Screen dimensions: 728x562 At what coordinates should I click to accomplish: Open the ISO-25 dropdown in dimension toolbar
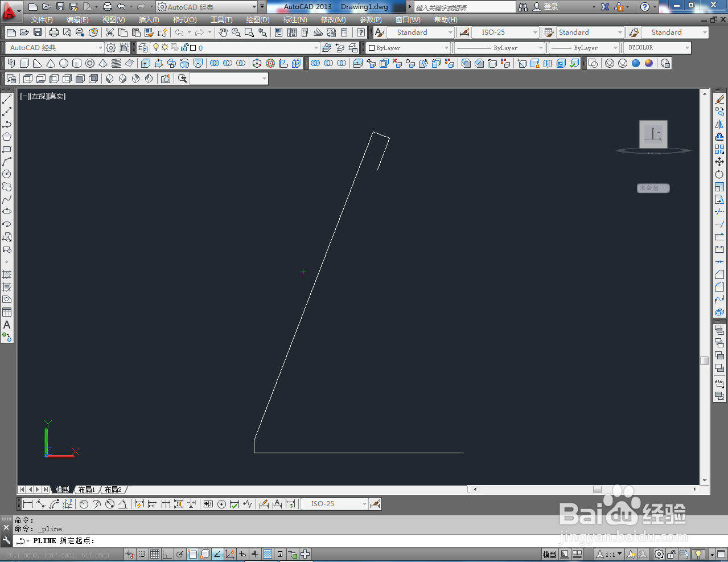tap(334, 504)
